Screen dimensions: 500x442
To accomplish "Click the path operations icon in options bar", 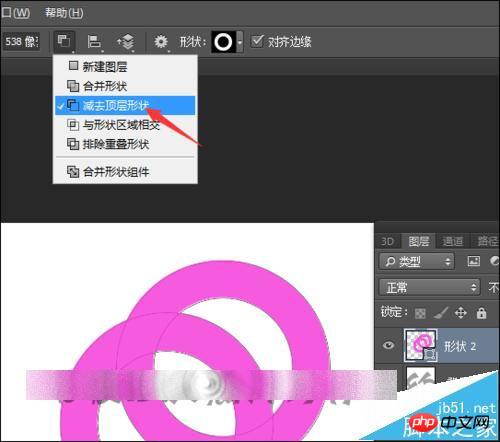I will coord(64,41).
